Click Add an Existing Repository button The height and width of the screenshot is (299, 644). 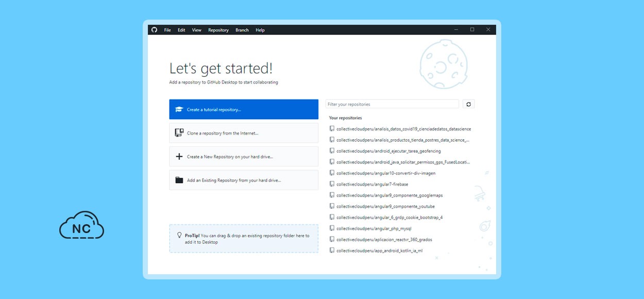point(244,180)
